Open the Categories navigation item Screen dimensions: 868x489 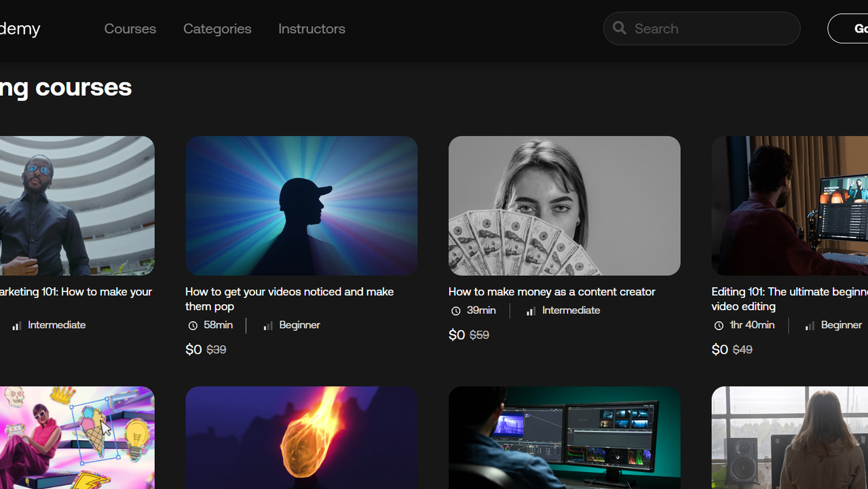217,29
